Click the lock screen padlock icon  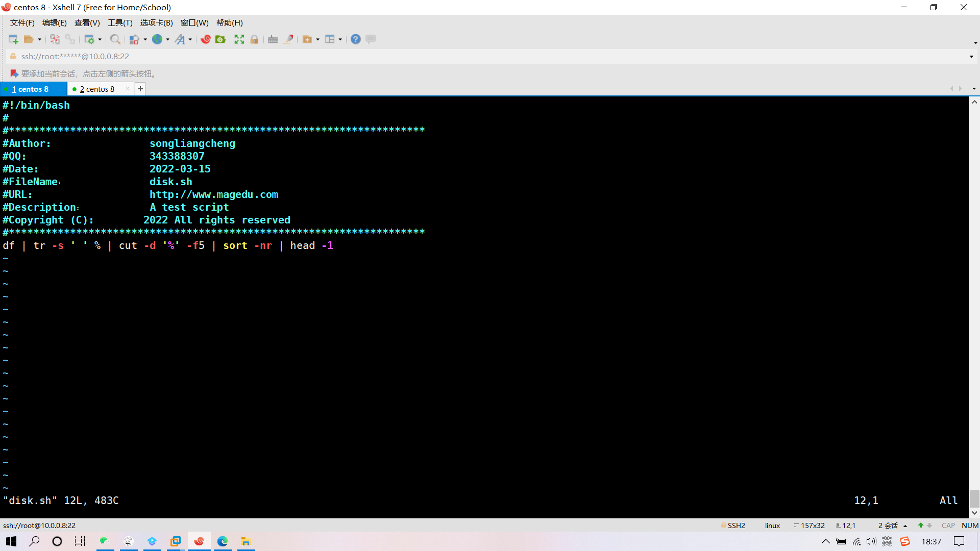(254, 39)
